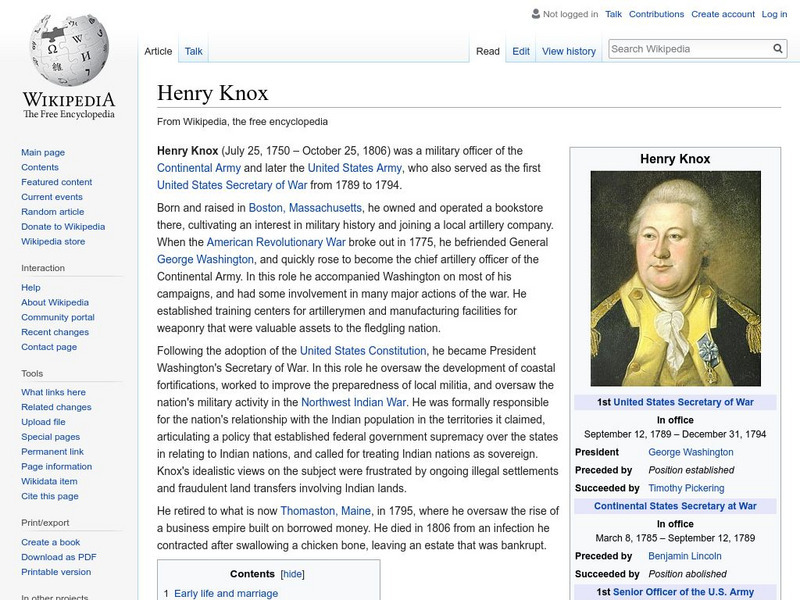Click Log in
The width and height of the screenshot is (800, 600).
(774, 14)
